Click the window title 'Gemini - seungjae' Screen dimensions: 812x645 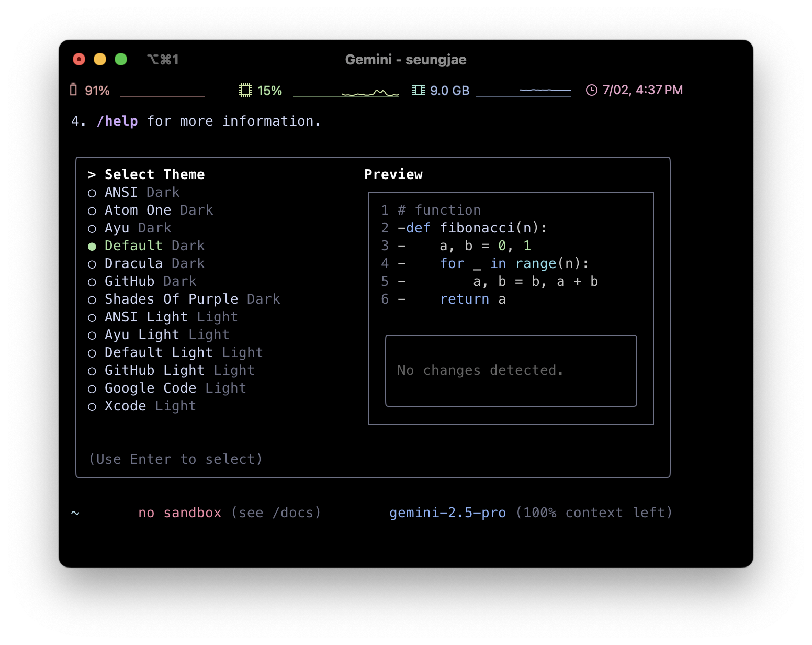(406, 60)
